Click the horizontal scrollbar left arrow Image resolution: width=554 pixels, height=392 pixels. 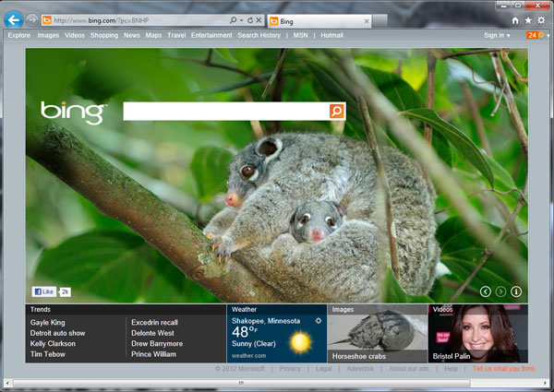point(7,383)
